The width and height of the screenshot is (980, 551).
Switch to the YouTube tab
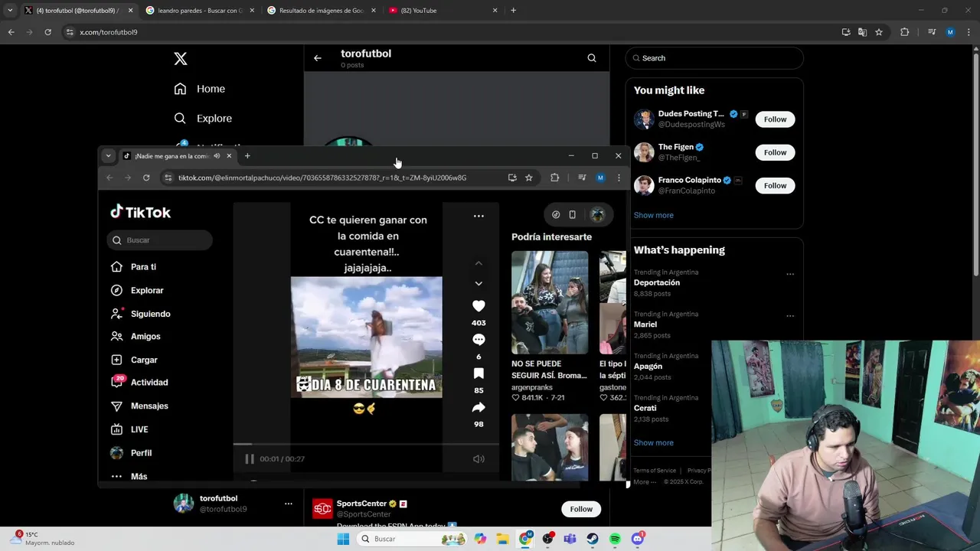(444, 11)
